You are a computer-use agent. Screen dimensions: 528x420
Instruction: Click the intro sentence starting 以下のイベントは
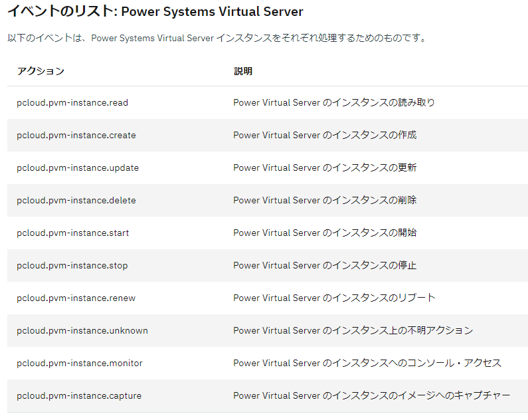217,38
